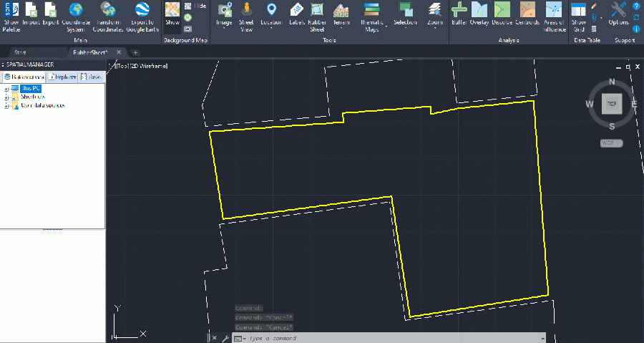Expand the User data sources node
Viewport: 644px width, 343px height.
coord(6,106)
